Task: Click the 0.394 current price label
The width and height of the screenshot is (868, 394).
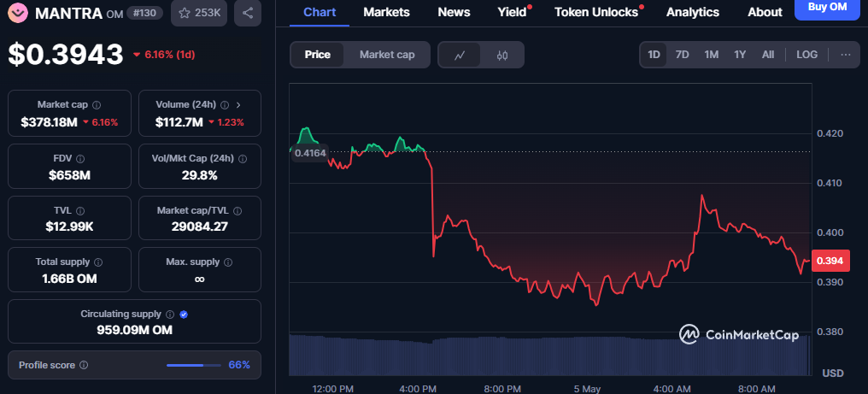Action: (830, 261)
